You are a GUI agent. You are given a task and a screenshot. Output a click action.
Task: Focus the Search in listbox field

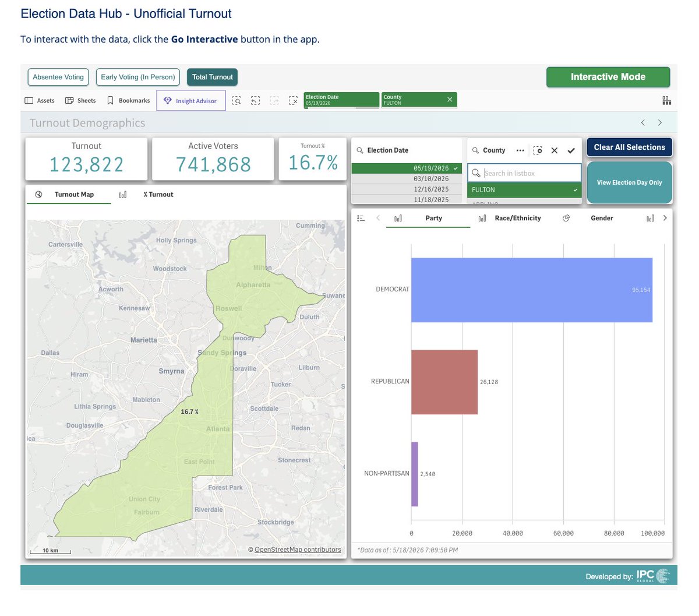524,173
